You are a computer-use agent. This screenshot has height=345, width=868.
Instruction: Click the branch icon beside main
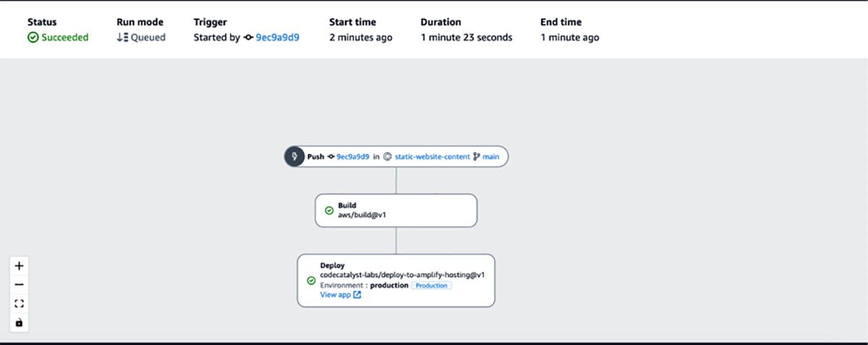pos(477,157)
